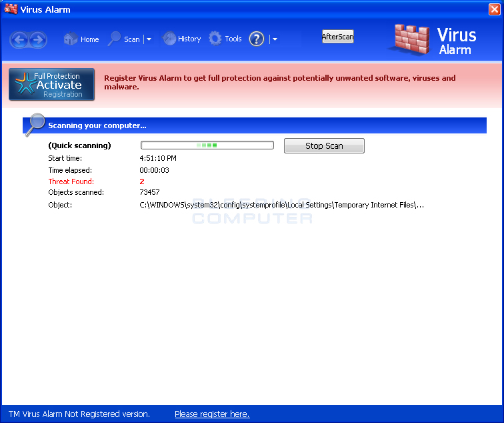Click the Scan magnifier icon
Image resolution: width=504 pixels, height=423 pixels.
click(x=114, y=39)
